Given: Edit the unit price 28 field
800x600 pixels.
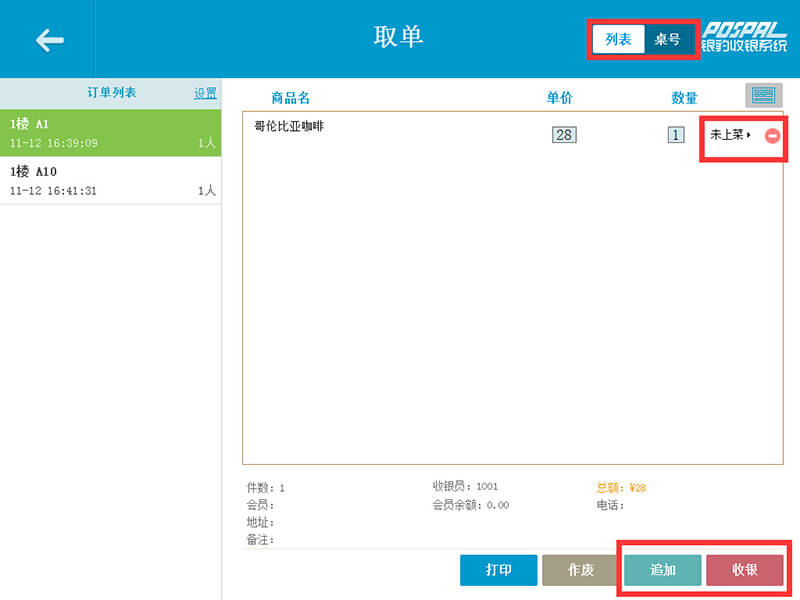Looking at the screenshot, I should pyautogui.click(x=564, y=134).
